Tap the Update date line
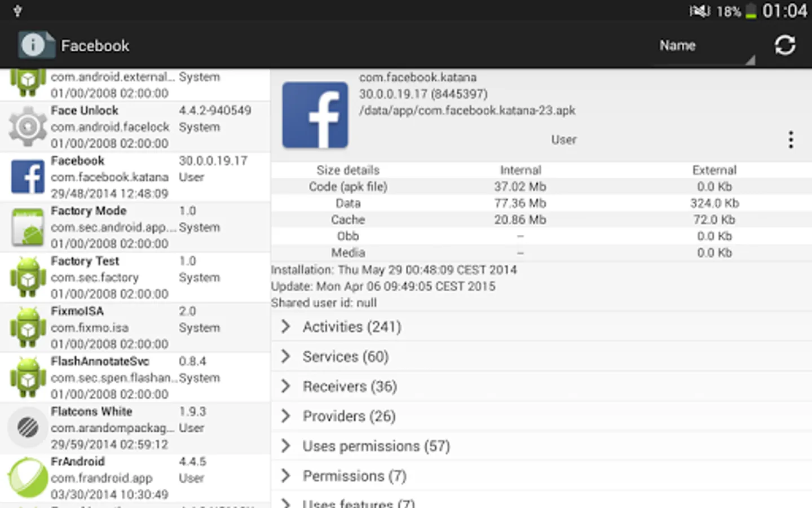 coord(383,286)
